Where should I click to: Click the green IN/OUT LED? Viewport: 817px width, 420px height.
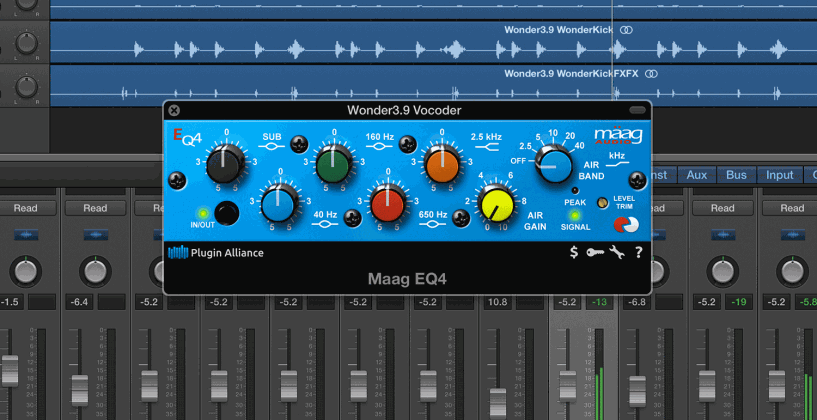pos(203,213)
